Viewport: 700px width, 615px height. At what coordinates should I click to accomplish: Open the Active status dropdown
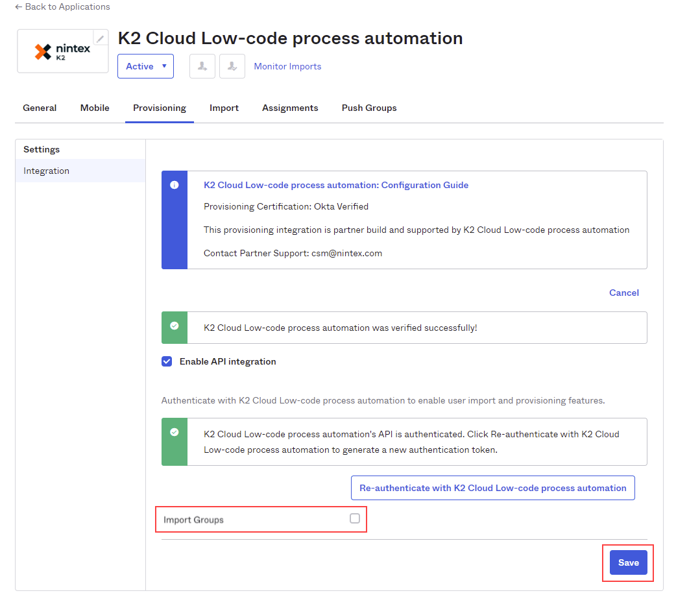coord(145,66)
